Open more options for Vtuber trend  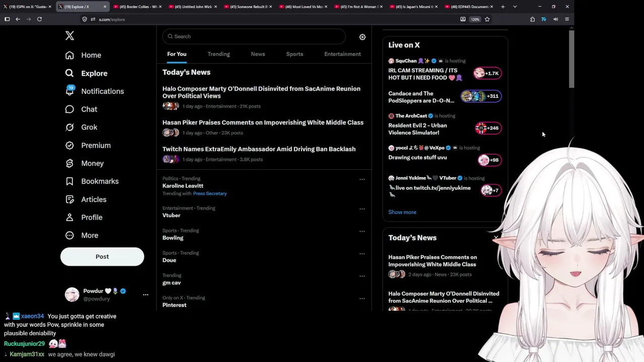(x=362, y=209)
